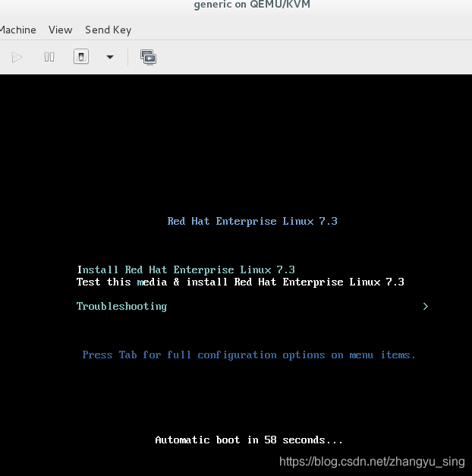This screenshot has width=472, height=476.
Task: Open the View menu
Action: coord(60,30)
